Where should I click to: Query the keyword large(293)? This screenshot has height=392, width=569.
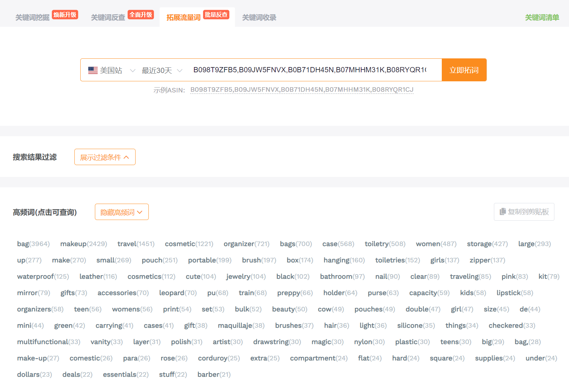point(535,244)
